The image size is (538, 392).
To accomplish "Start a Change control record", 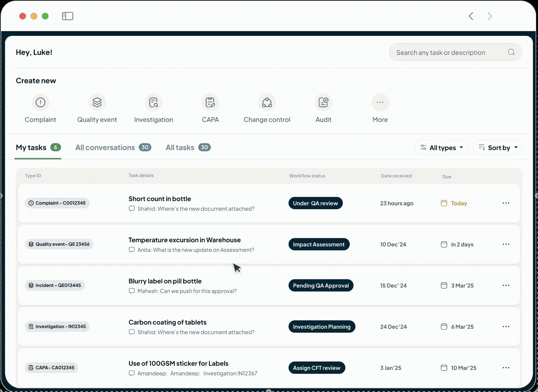I will [266, 103].
